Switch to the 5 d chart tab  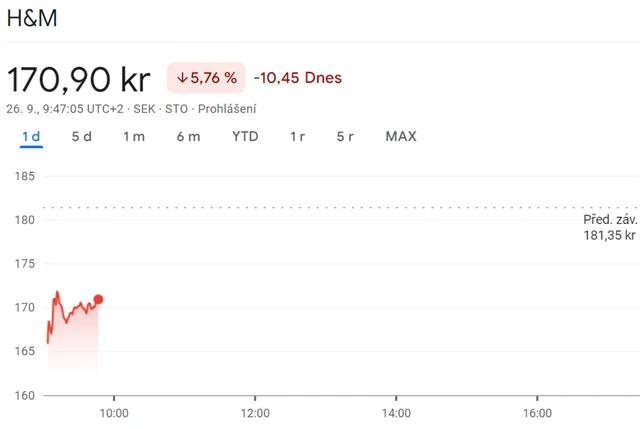[x=82, y=136]
